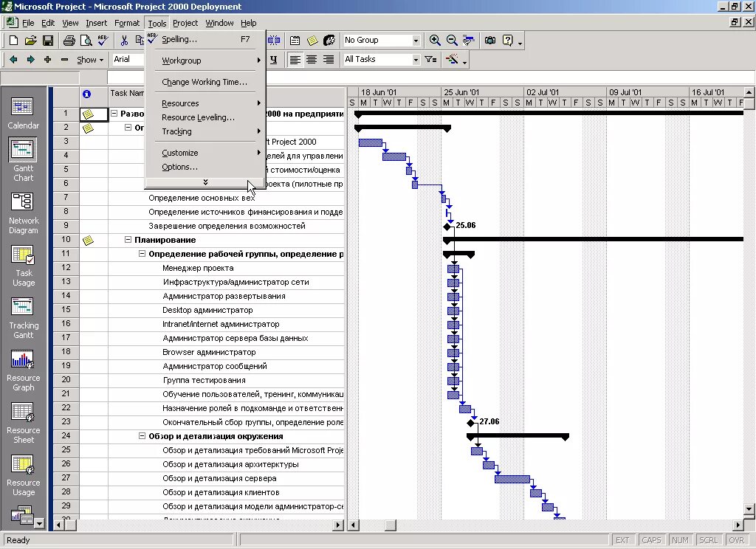Collapse Обзор и детализация окружения group
The image size is (756, 549).
pyautogui.click(x=142, y=435)
